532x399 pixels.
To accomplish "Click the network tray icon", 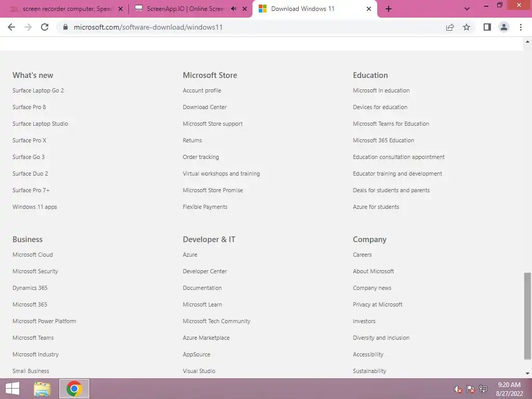I will (x=483, y=389).
